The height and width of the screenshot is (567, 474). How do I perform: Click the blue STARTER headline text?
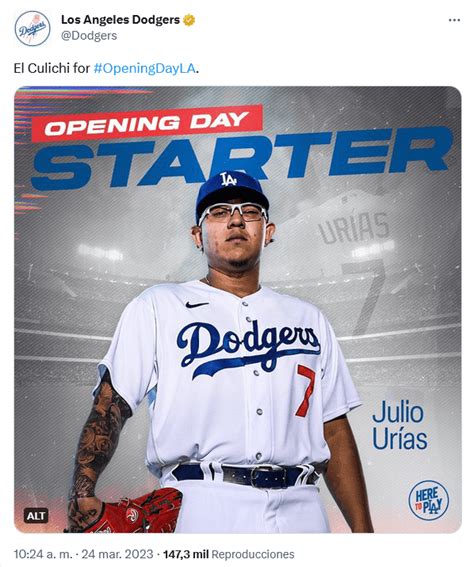tap(242, 158)
